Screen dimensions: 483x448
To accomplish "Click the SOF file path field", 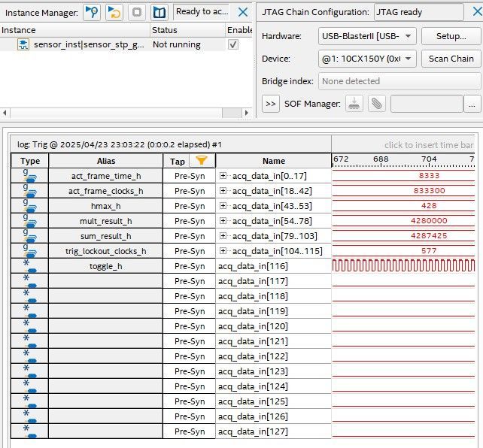I will (427, 104).
